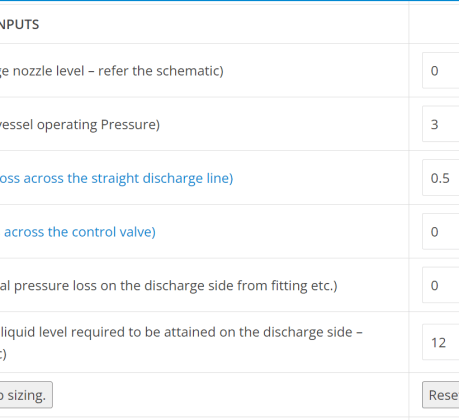Screen dimensions: 459x420
Task: Click the empty header cell beside INPUTS
Action: tap(434, 24)
